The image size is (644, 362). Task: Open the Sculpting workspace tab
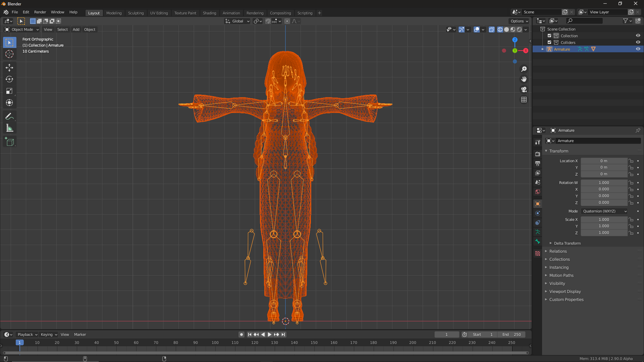coord(136,13)
